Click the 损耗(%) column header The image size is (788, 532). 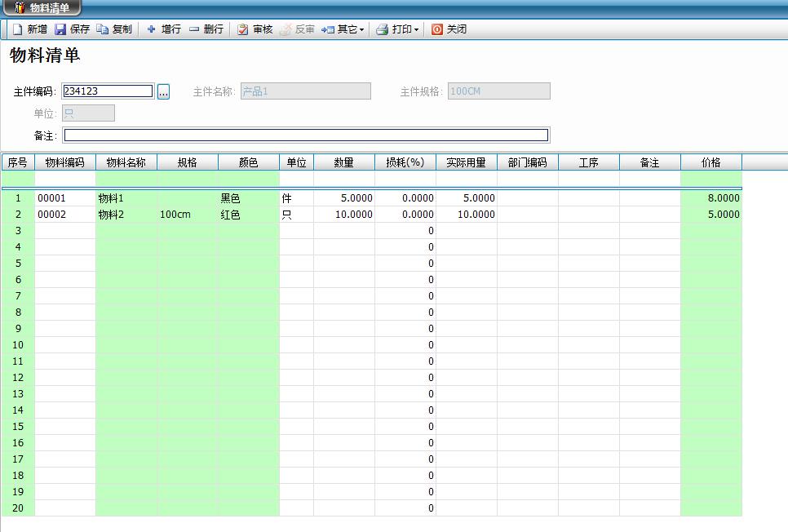[x=405, y=162]
